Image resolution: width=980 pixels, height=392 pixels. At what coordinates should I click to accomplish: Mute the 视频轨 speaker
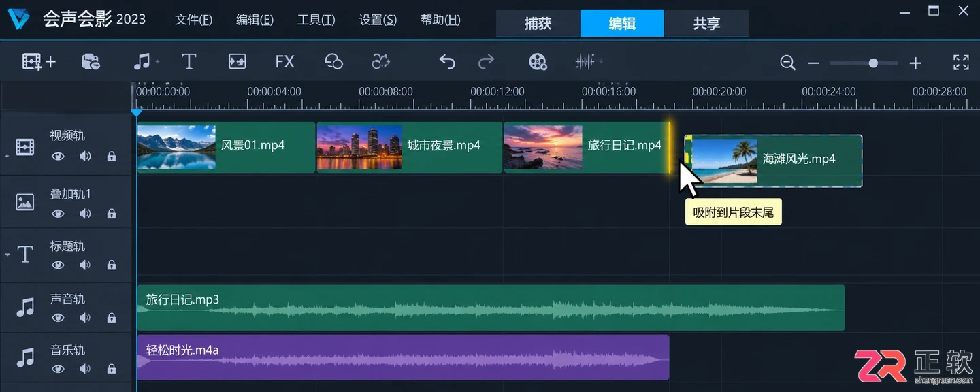click(x=85, y=157)
